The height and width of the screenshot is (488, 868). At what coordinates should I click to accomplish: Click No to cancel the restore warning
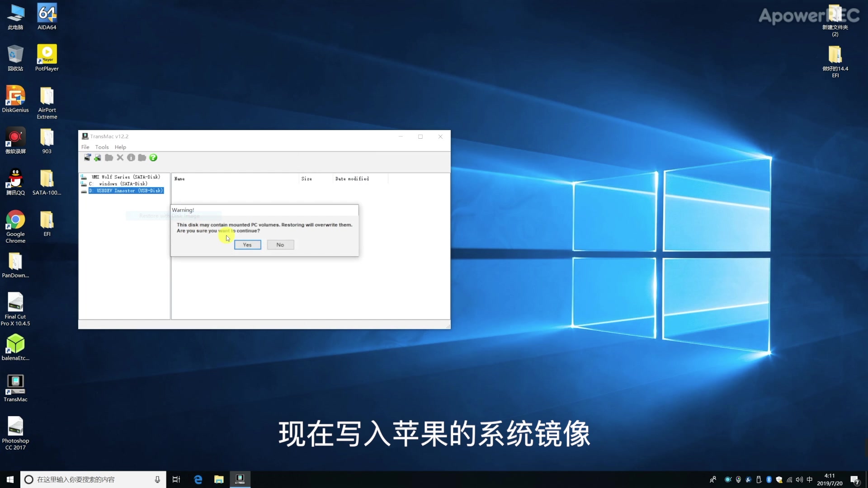pyautogui.click(x=280, y=244)
